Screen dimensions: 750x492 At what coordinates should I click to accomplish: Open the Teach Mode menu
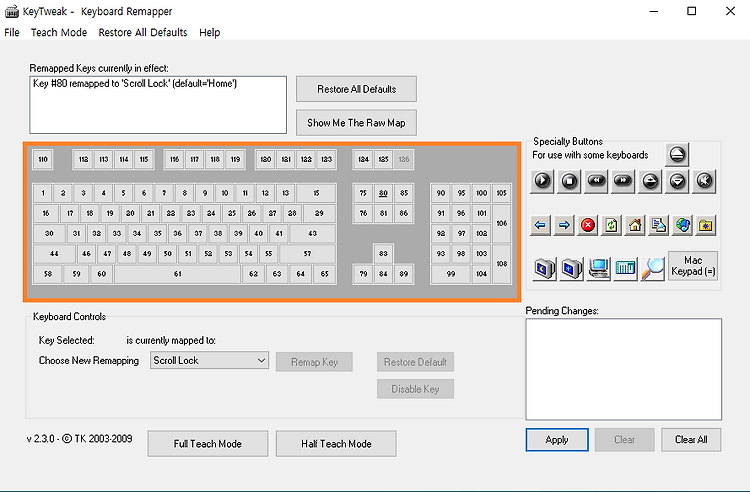[59, 33]
